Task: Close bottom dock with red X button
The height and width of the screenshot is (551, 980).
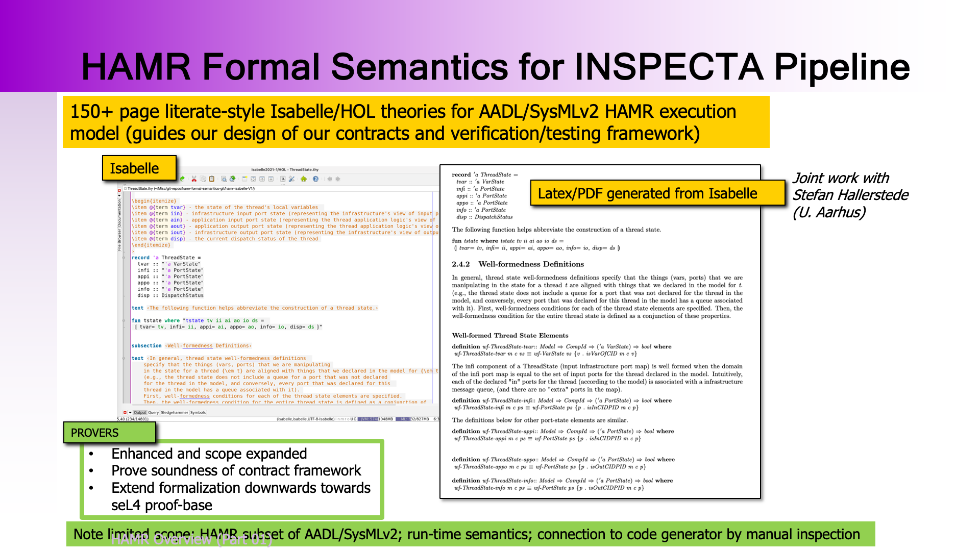Action: [125, 412]
